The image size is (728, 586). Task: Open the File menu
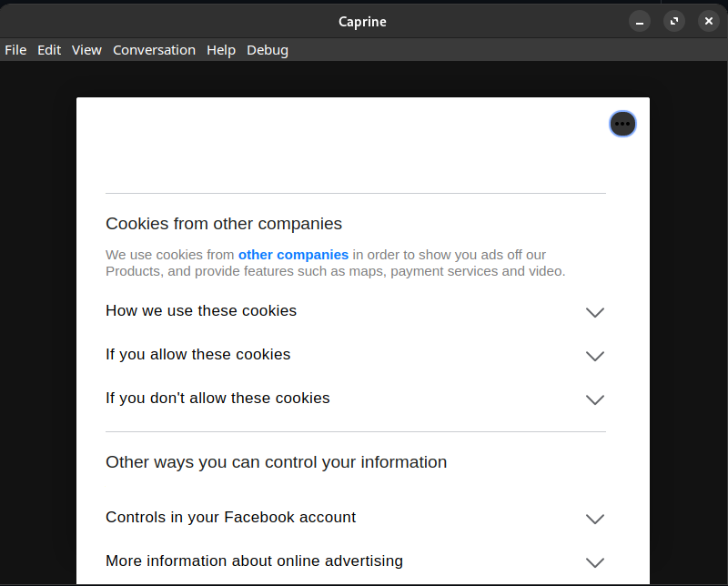pyautogui.click(x=15, y=50)
